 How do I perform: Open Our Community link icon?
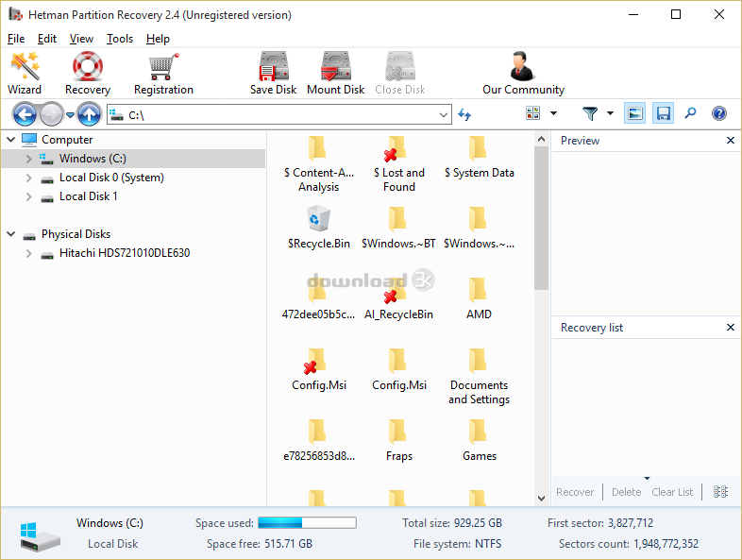pos(522,66)
